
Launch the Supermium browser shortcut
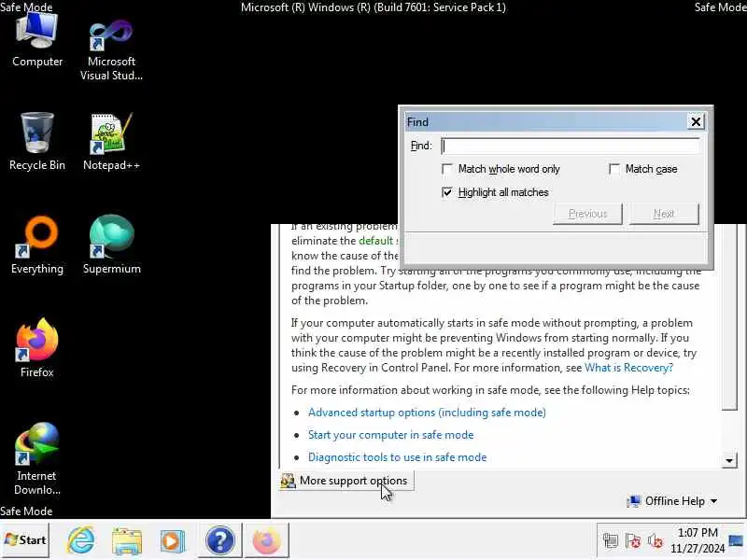tap(111, 245)
